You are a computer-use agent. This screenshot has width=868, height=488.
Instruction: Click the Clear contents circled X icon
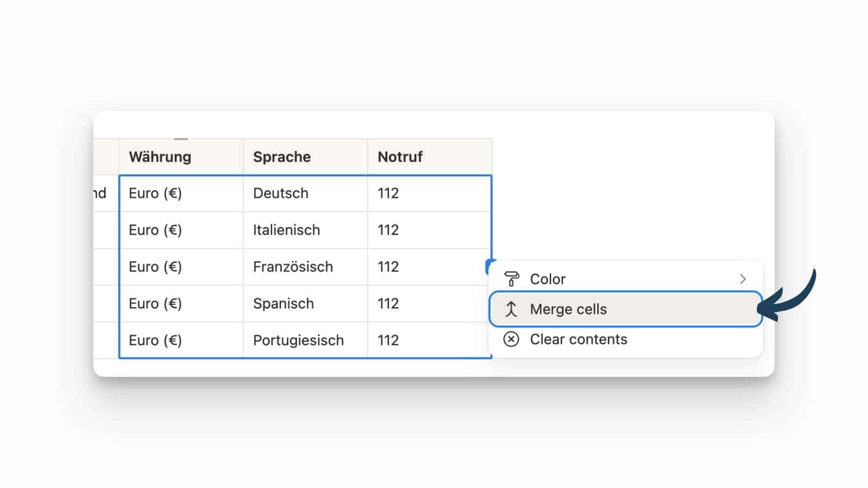[511, 339]
